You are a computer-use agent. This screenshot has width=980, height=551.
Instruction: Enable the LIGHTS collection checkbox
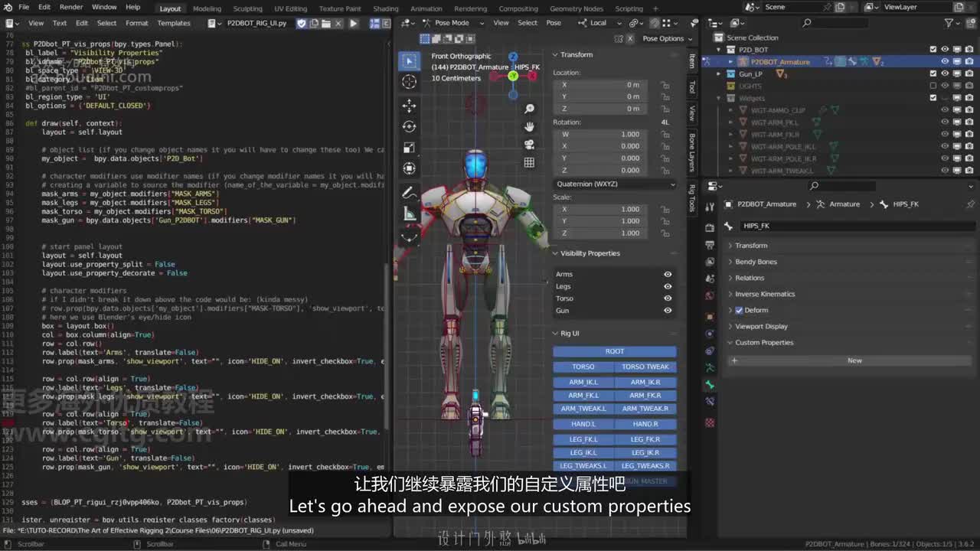(x=933, y=86)
